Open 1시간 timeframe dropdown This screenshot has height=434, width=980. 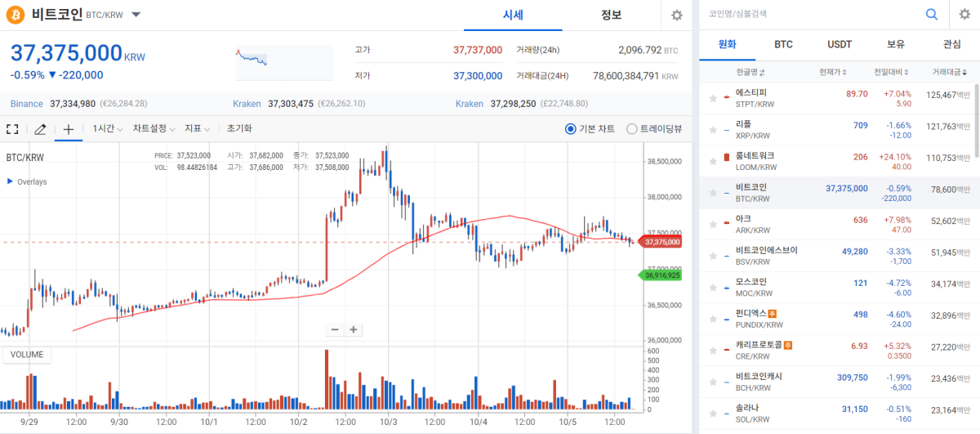tap(107, 128)
